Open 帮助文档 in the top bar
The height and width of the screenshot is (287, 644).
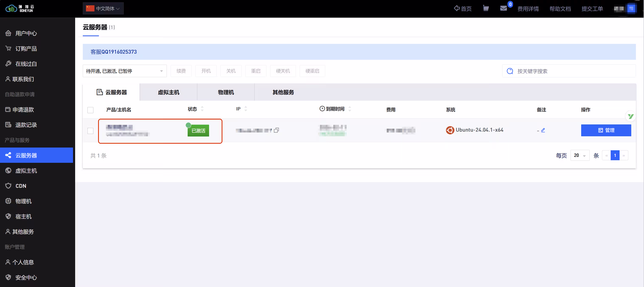tap(560, 9)
